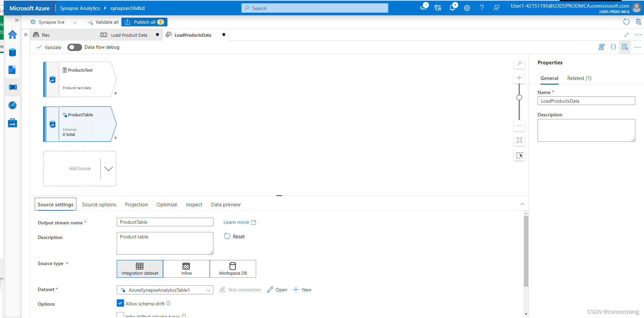Viewport: 644px width, 318px height.
Task: Open the Projection tab
Action: coord(136,205)
